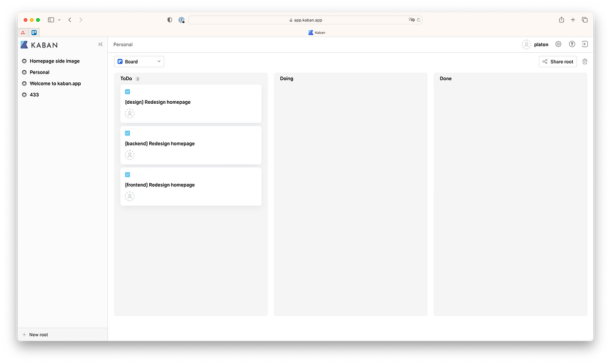This screenshot has width=611, height=364.
Task: Click the logout icon
Action: pyautogui.click(x=584, y=44)
